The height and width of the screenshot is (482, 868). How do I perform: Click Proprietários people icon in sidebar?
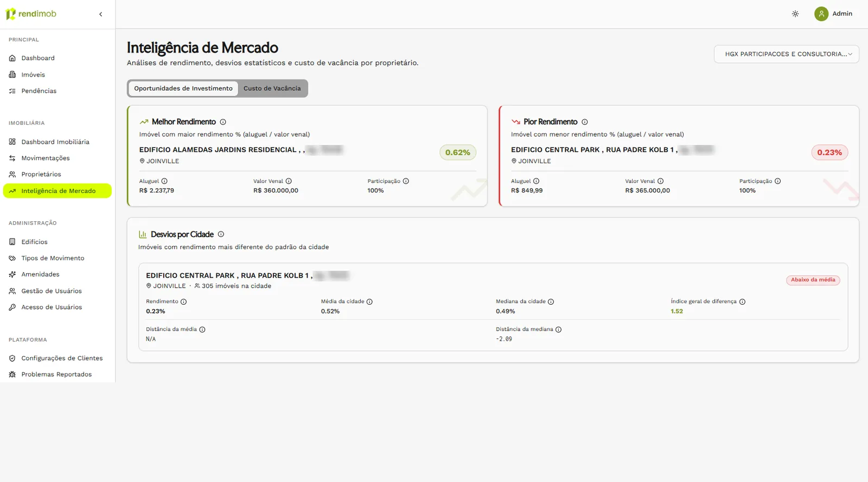12,175
